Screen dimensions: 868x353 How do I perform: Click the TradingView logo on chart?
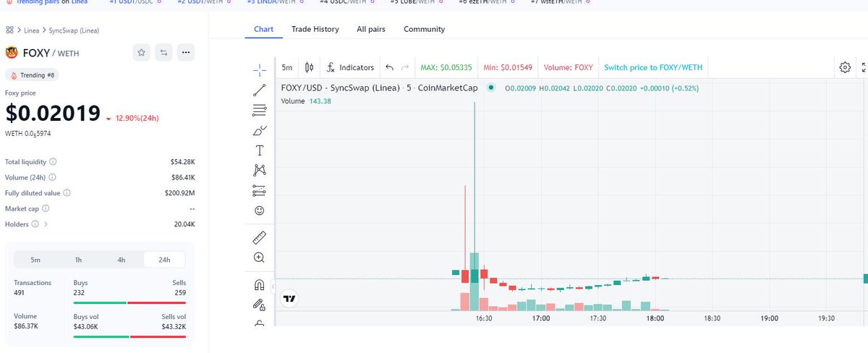(x=290, y=298)
